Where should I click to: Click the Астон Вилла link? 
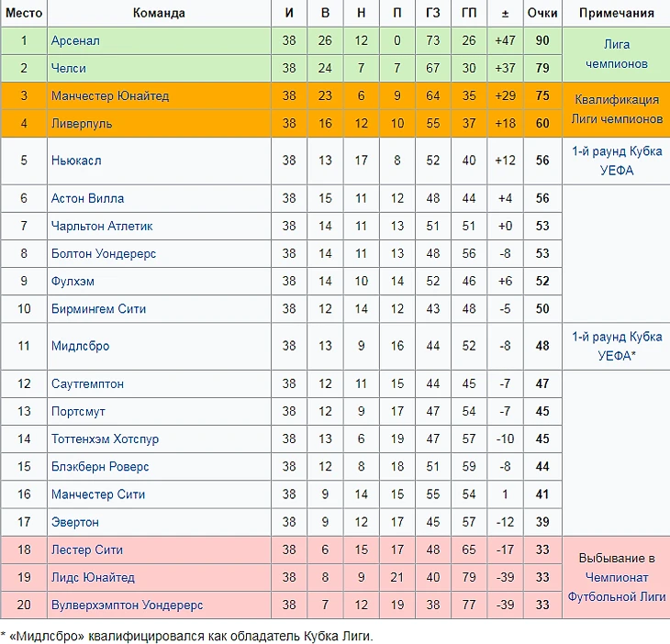coord(87,198)
